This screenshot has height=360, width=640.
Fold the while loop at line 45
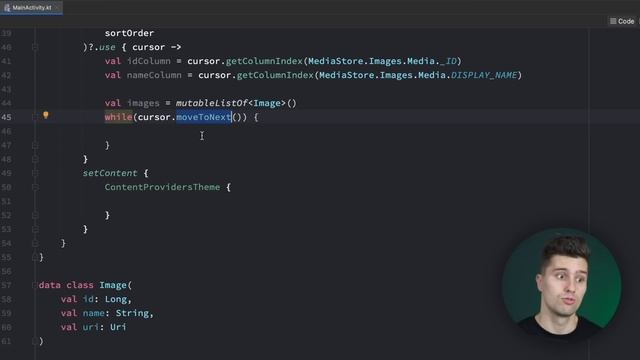click(35, 117)
